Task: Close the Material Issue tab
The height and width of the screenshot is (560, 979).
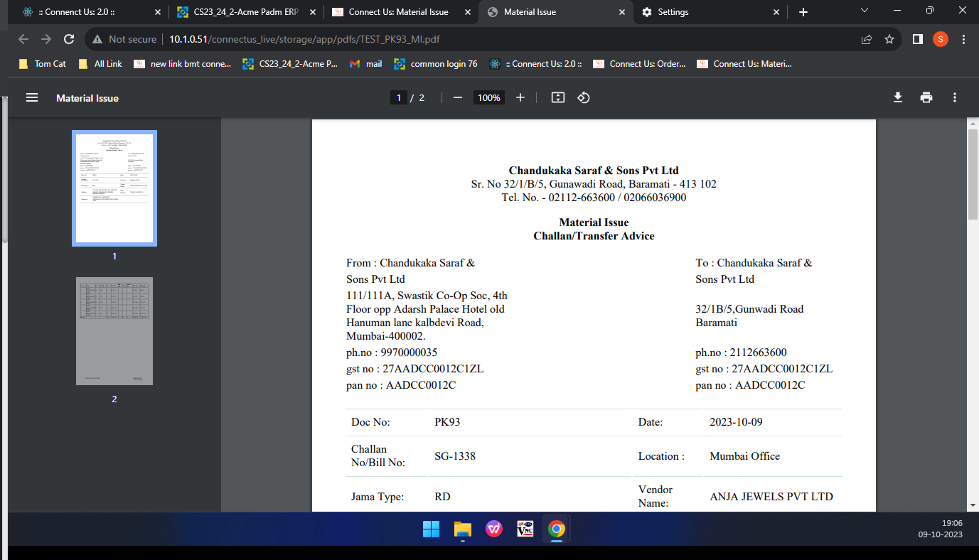Action: click(x=622, y=12)
